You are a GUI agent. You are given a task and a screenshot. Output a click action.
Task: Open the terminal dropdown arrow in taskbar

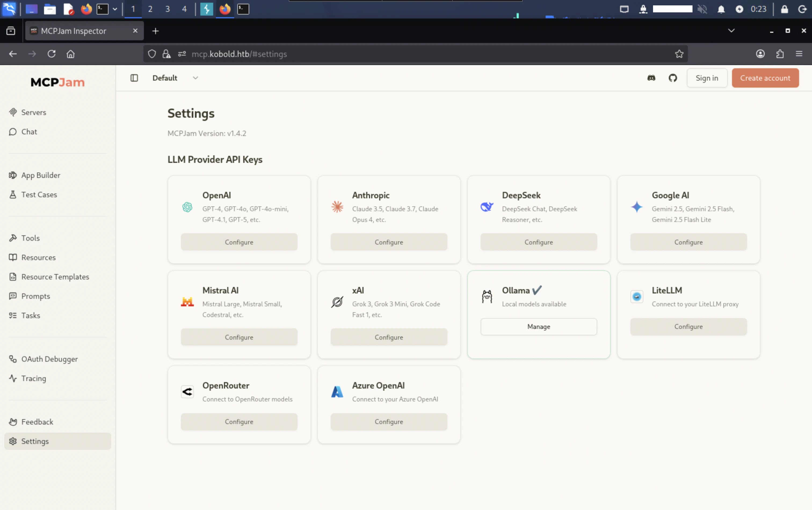[x=115, y=9]
